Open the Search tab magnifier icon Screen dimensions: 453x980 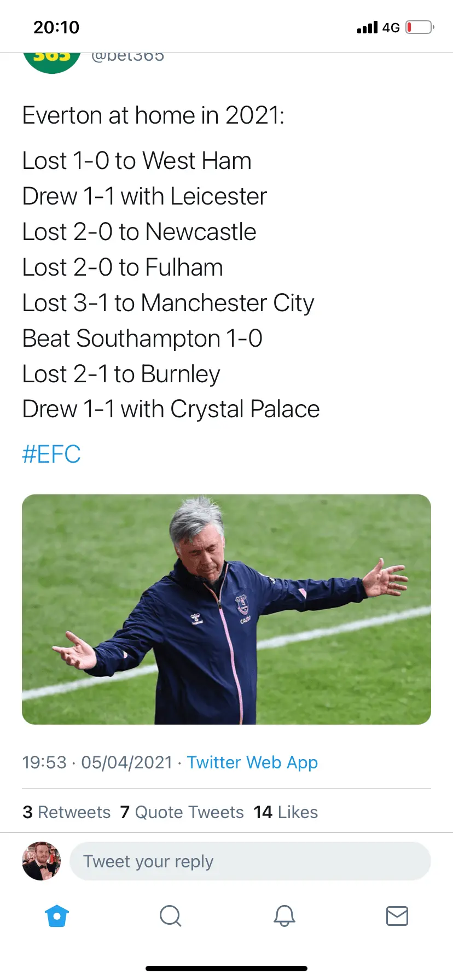click(x=170, y=915)
